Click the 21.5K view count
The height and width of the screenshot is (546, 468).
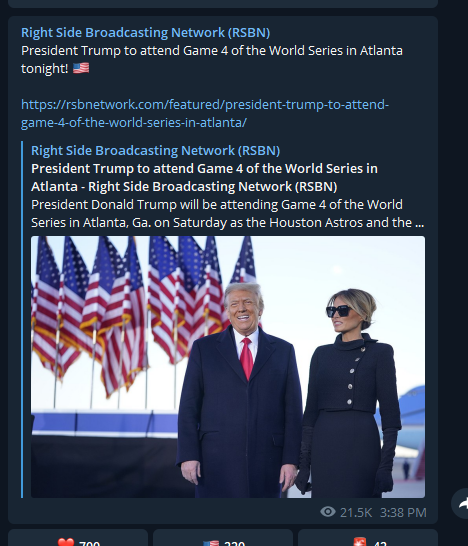coord(356,512)
